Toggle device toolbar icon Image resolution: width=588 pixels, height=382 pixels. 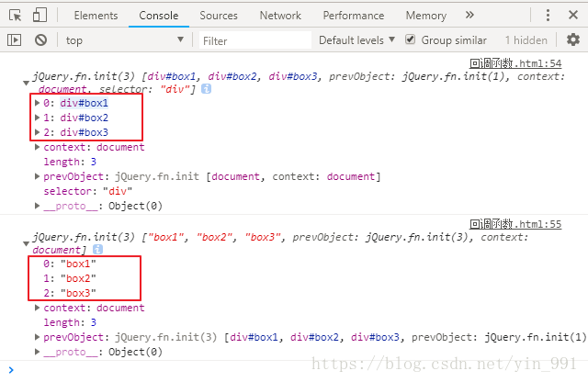[x=40, y=16]
